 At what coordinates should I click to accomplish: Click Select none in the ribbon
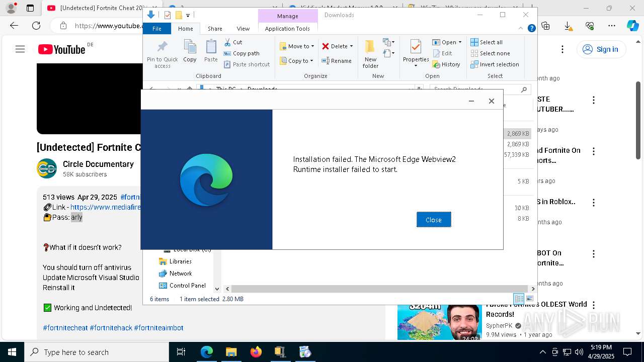tap(490, 53)
